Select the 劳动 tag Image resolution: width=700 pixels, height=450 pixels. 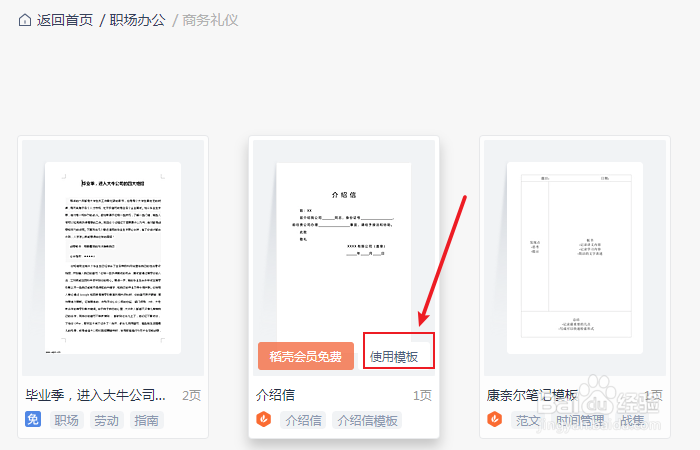click(106, 420)
